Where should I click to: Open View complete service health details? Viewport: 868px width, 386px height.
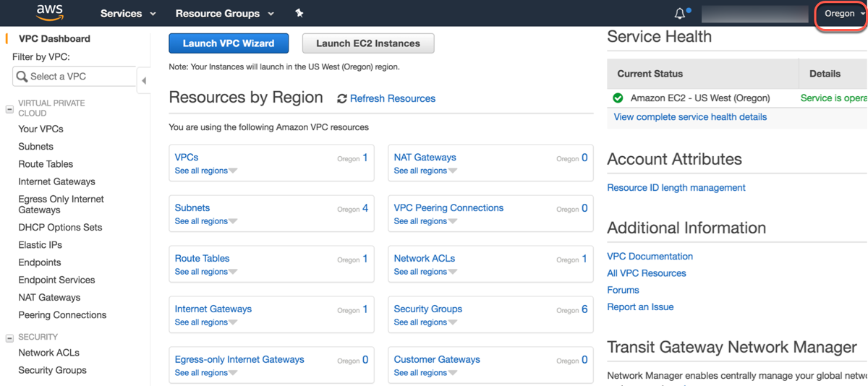click(x=690, y=117)
